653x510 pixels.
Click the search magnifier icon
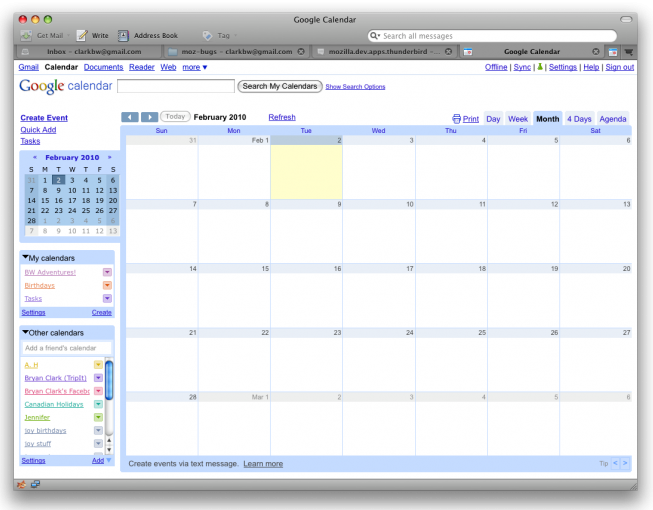pyautogui.click(x=374, y=36)
